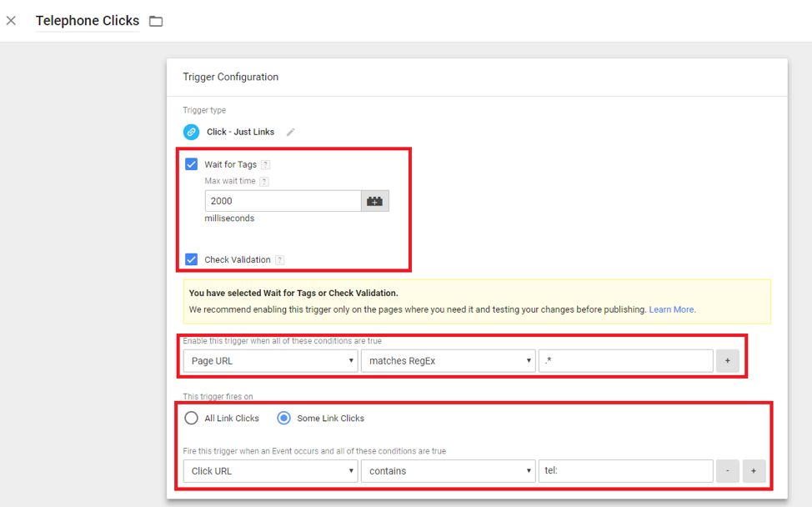Add condition with plus button after RegEx value

point(727,361)
